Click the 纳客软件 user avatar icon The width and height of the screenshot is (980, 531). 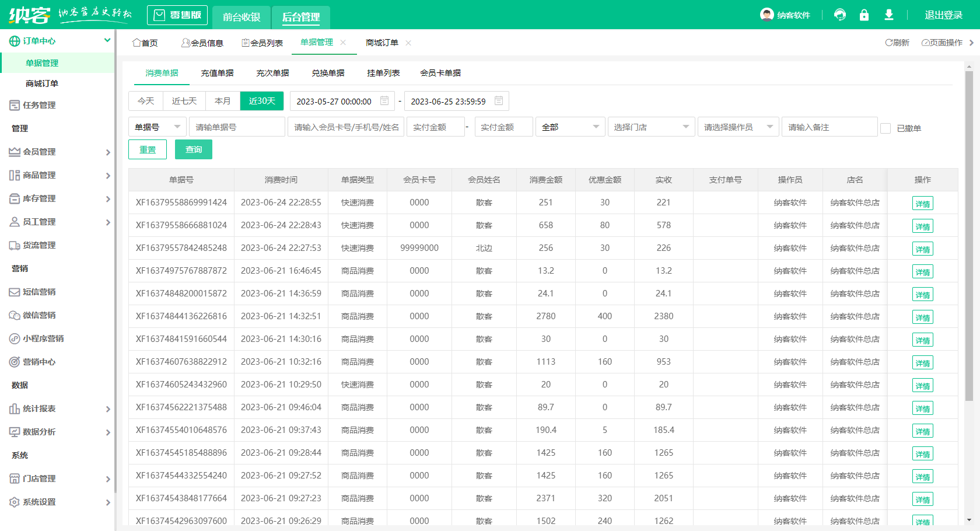coord(767,15)
